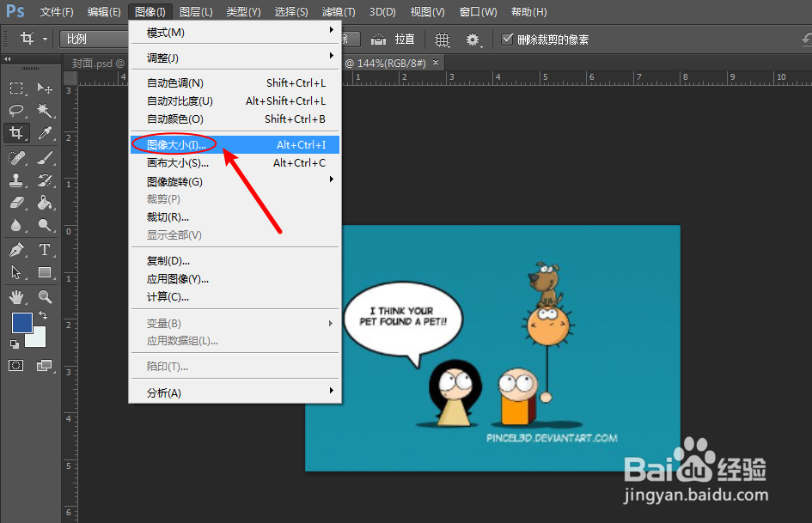Open the 滤镜(T) menu
The image size is (812, 523).
click(x=339, y=11)
